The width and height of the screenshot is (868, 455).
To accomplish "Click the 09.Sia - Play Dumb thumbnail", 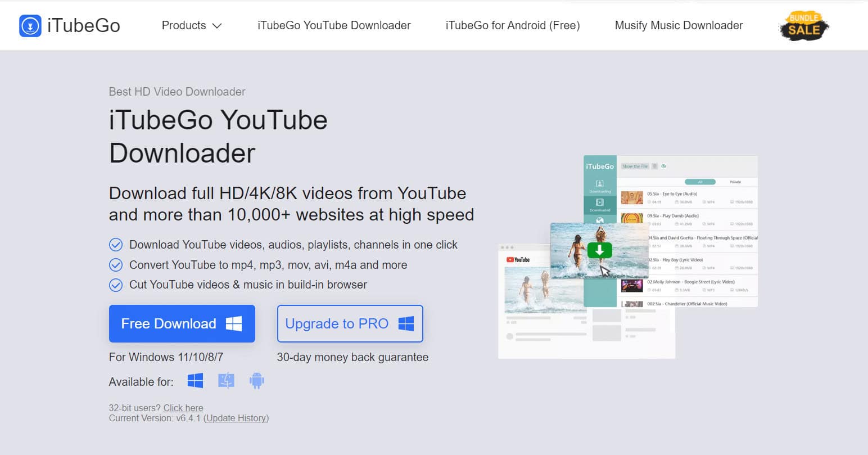I will click(632, 219).
